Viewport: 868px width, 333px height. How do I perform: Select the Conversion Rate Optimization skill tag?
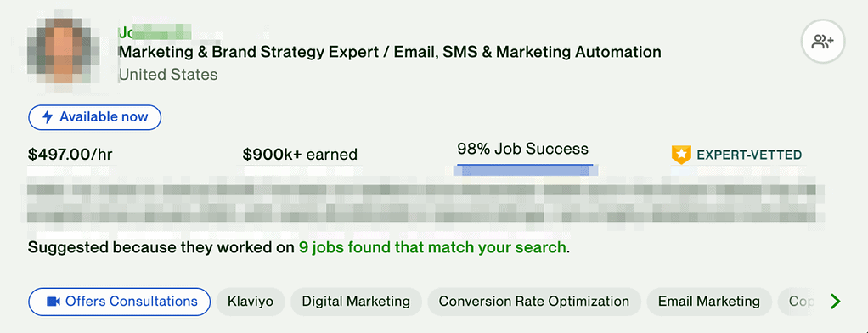coord(534,302)
